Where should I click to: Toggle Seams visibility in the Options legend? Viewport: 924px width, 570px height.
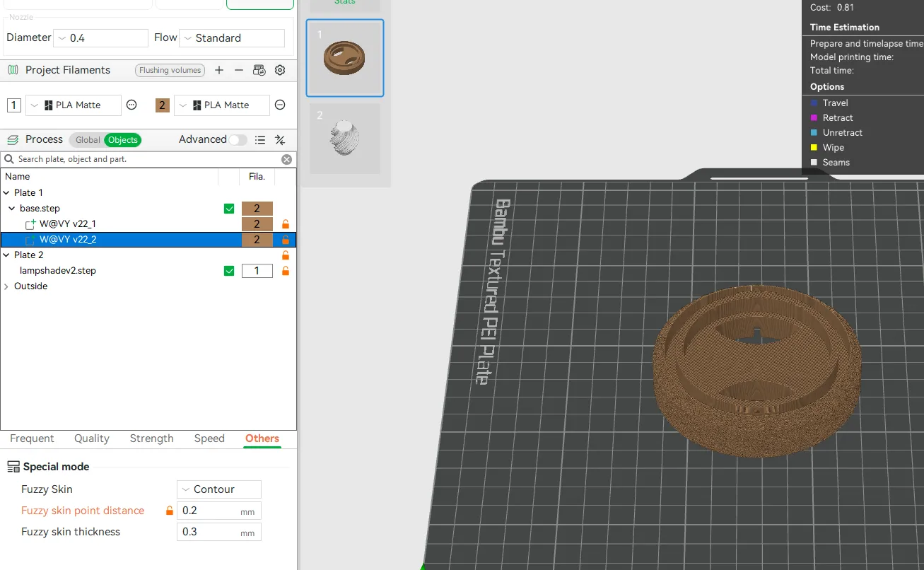pyautogui.click(x=814, y=163)
